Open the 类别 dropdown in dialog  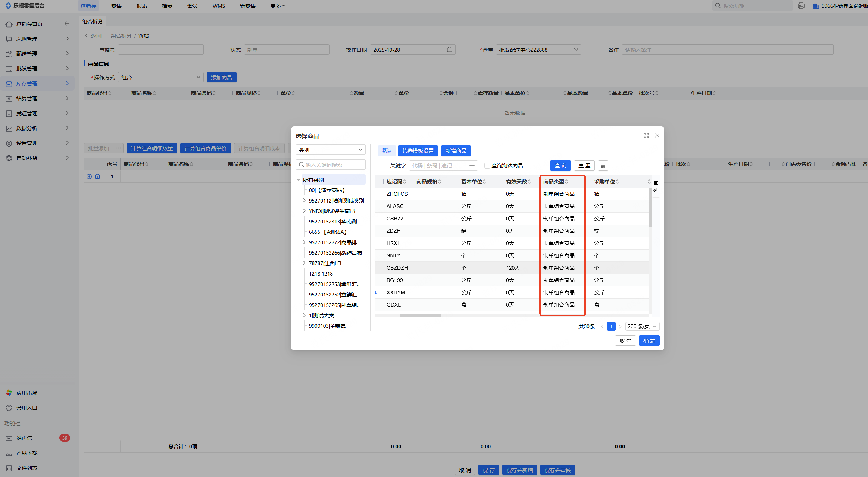point(330,150)
